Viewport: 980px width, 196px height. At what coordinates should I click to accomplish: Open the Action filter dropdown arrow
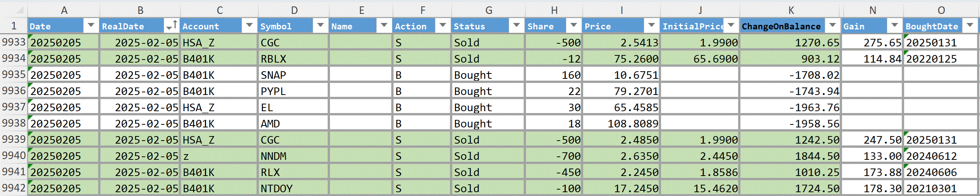point(442,26)
